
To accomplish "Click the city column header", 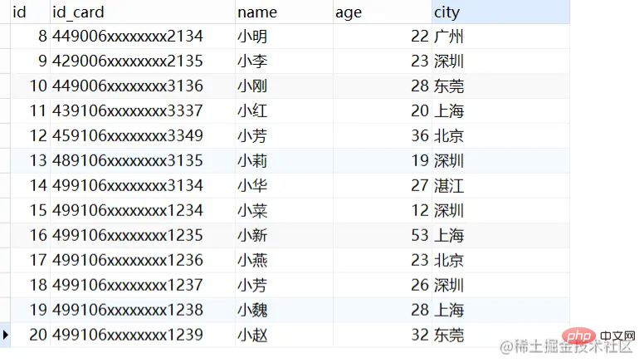I will pyautogui.click(x=500, y=12).
